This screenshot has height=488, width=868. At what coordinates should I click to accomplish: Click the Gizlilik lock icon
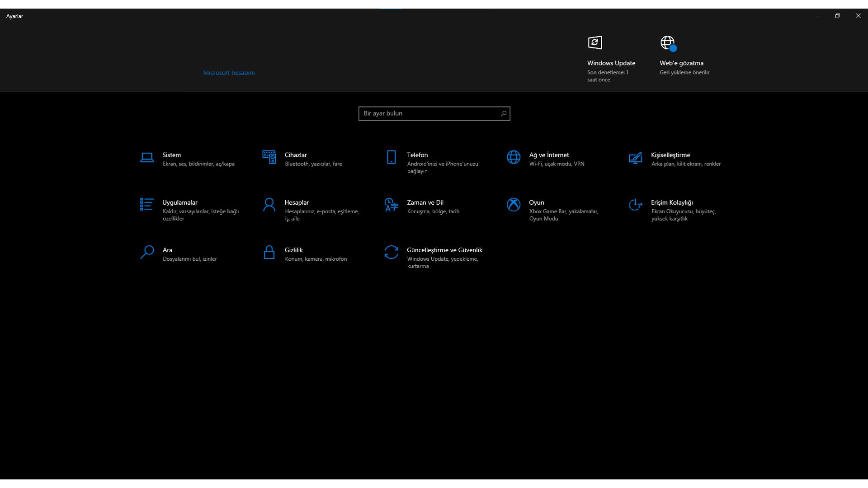click(269, 252)
